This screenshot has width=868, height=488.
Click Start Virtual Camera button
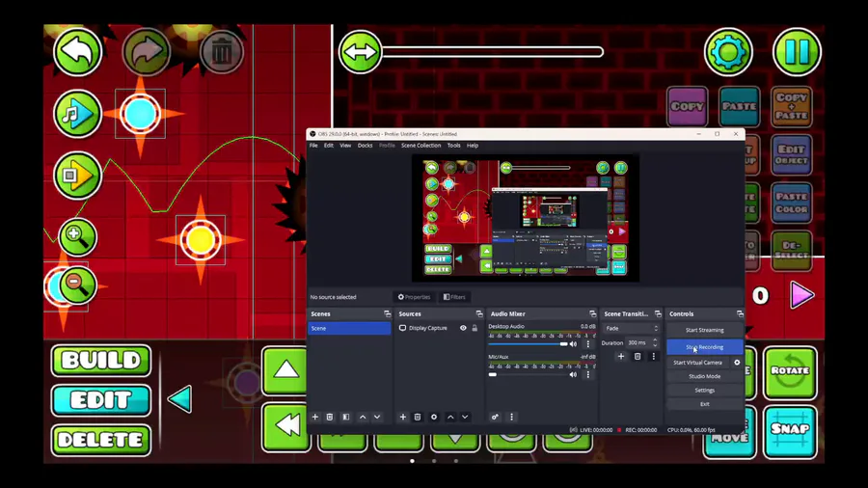(x=698, y=363)
